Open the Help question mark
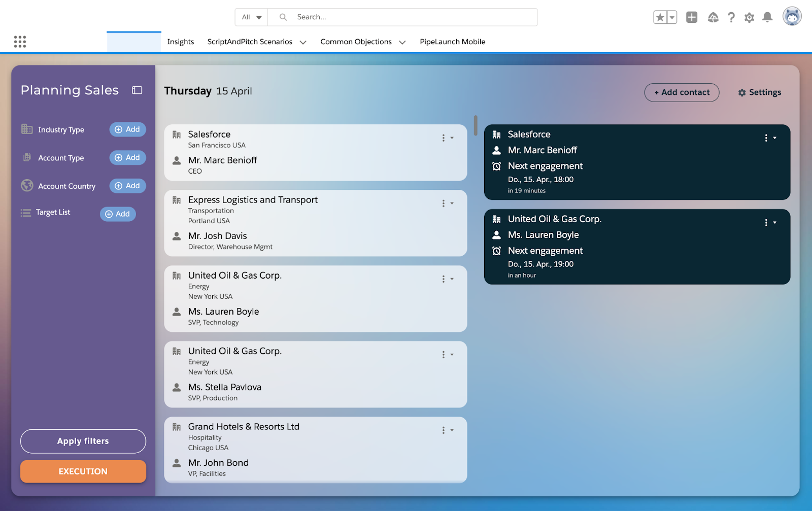Screen dimensions: 812x511 click(731, 17)
